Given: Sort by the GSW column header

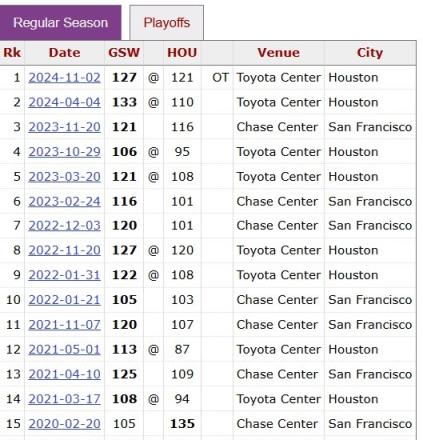Looking at the screenshot, I should coord(124,53).
